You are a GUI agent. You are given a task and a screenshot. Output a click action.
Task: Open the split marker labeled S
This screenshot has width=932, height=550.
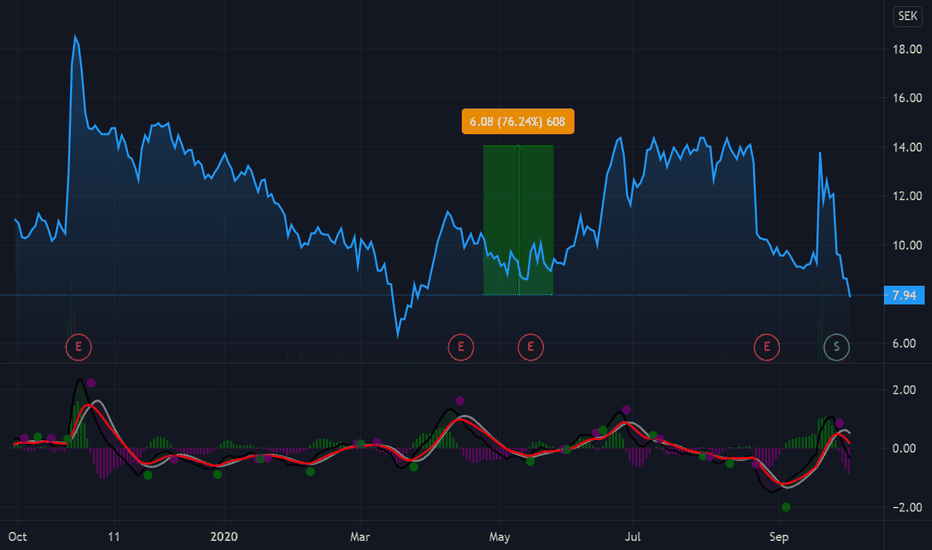click(836, 347)
